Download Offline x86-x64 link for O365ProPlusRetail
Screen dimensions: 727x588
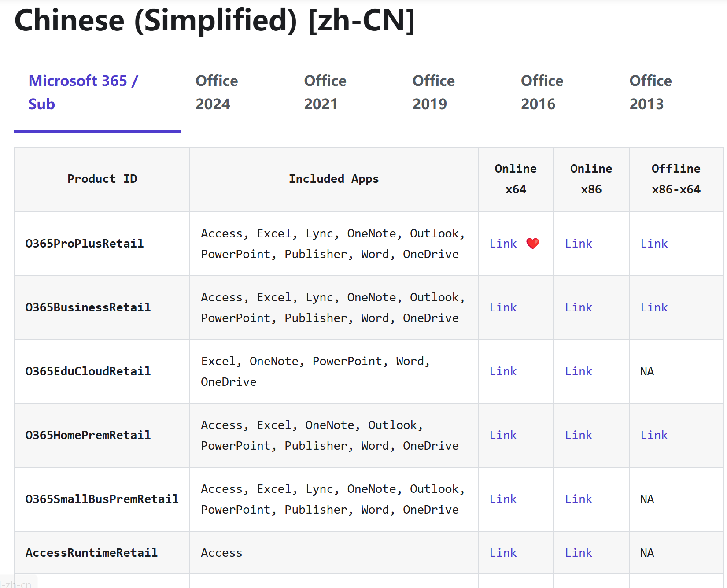pos(654,244)
